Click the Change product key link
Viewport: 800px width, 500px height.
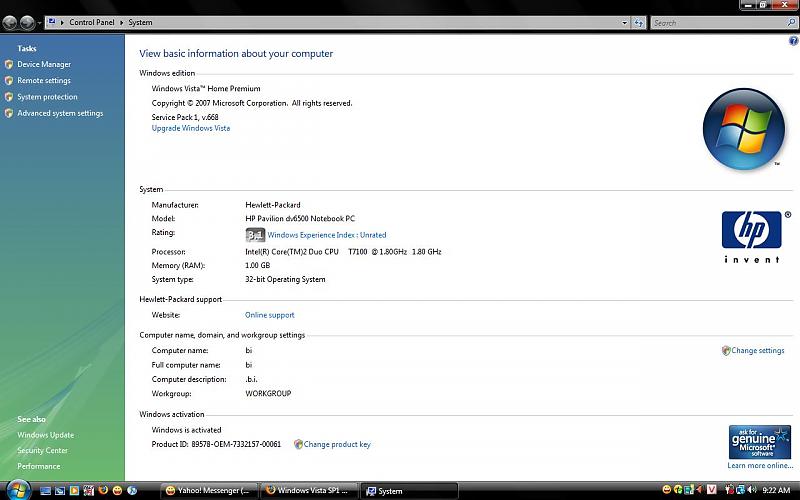point(337,444)
